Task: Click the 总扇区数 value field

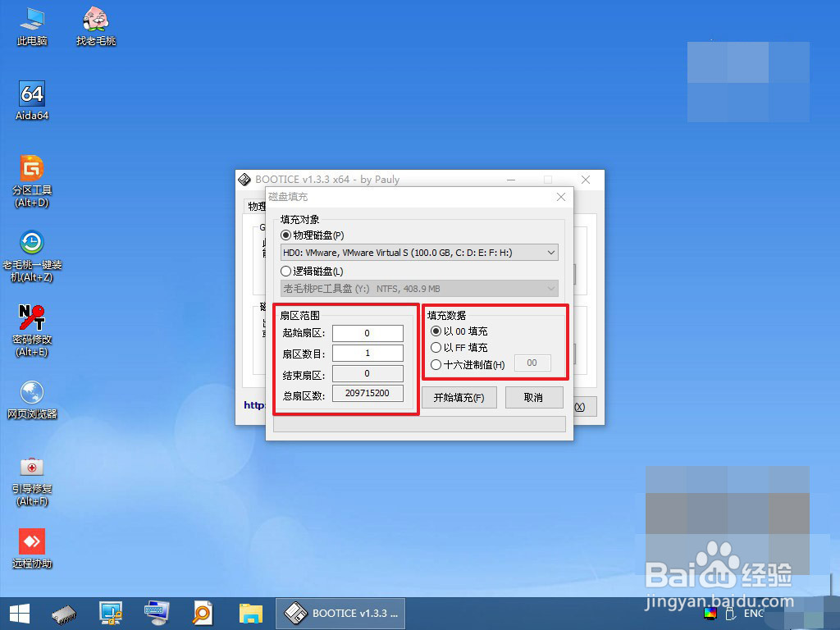Action: click(x=367, y=393)
